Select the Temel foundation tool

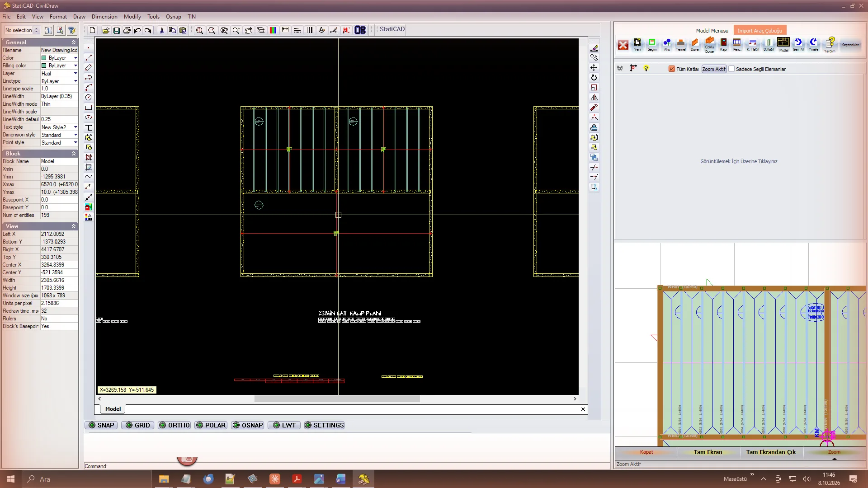coord(680,44)
